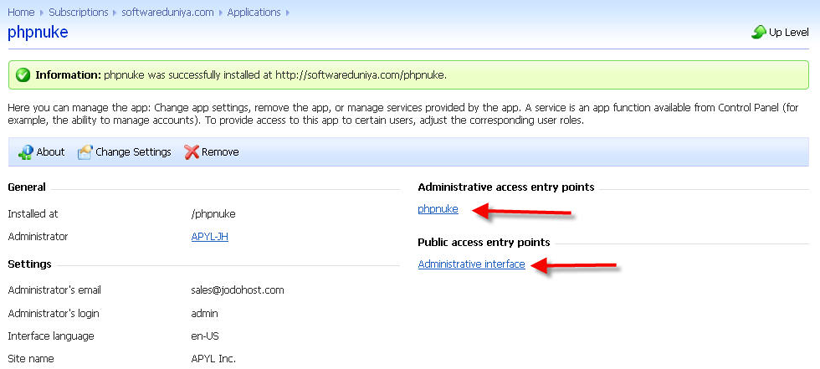Click the About globe icon
The width and height of the screenshot is (820, 369).
(25, 153)
